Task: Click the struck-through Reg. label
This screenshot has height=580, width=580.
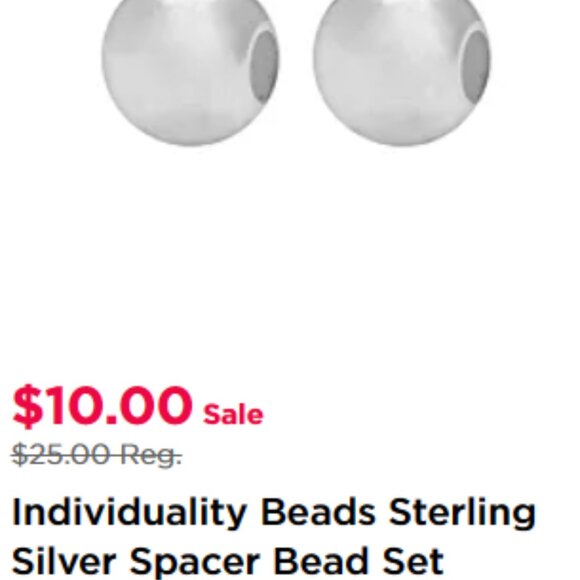Action: (151, 455)
